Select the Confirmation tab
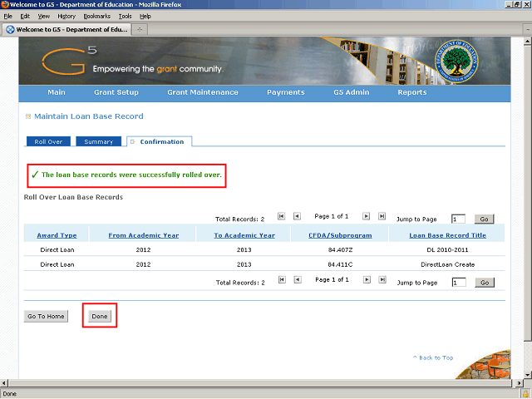 160,141
